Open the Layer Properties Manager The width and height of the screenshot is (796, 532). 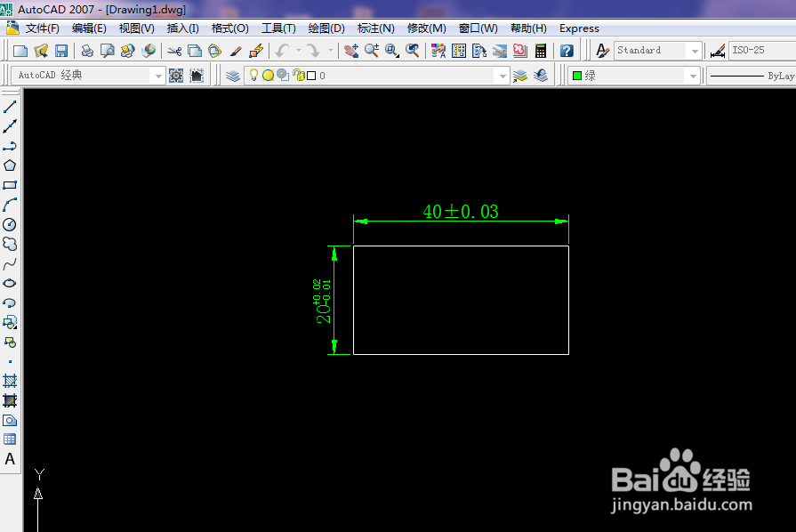coord(233,76)
